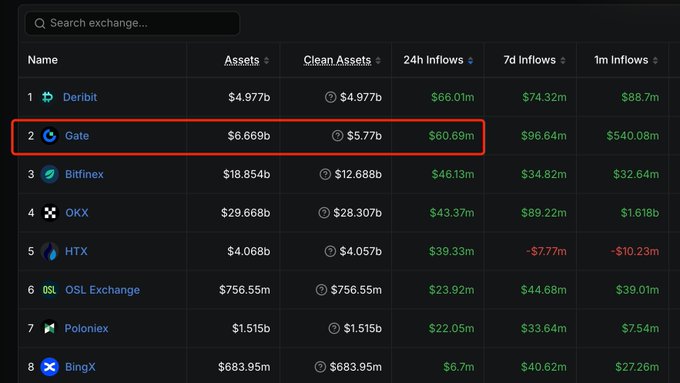Image resolution: width=680 pixels, height=383 pixels.
Task: Open the BingX exchange link
Action: [80, 367]
